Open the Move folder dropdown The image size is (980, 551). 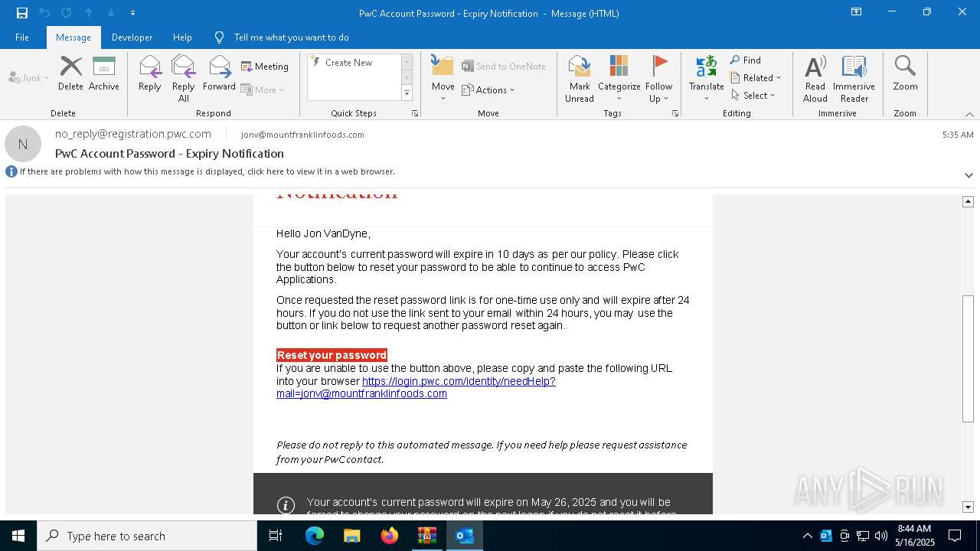(x=443, y=78)
